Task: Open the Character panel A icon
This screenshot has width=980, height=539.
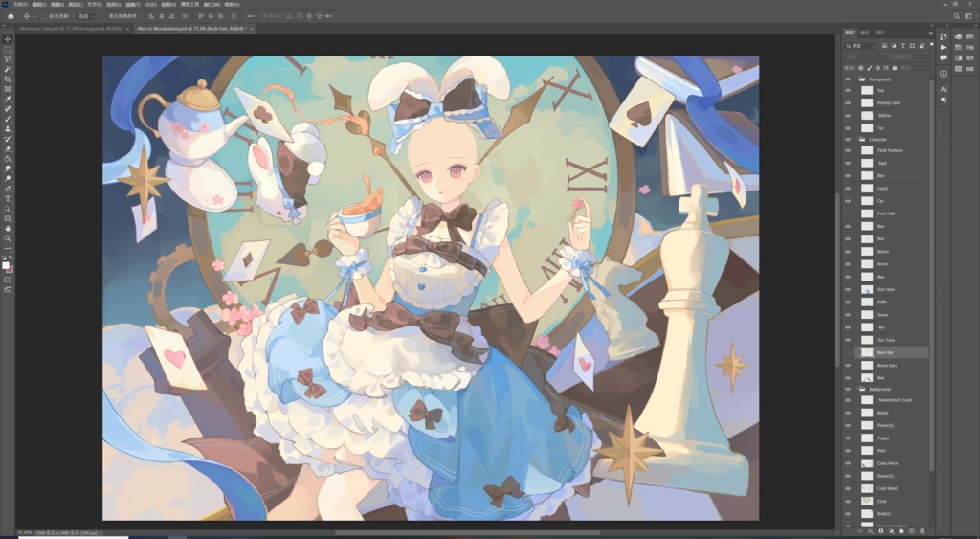Action: 943,89
